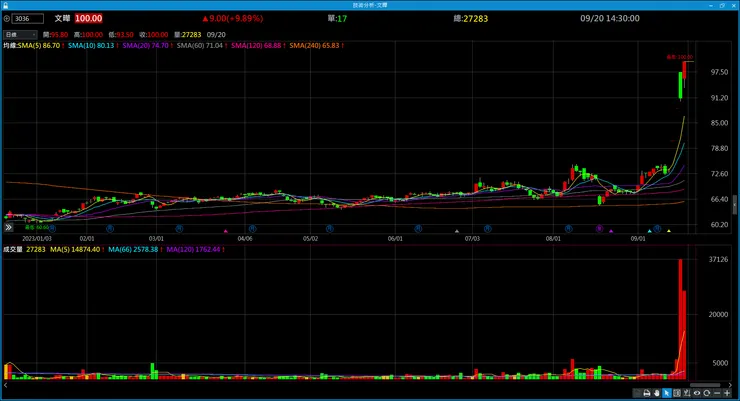This screenshot has height=401, width=740.
Task: Click the last price 100.00 box
Action: 88,18
